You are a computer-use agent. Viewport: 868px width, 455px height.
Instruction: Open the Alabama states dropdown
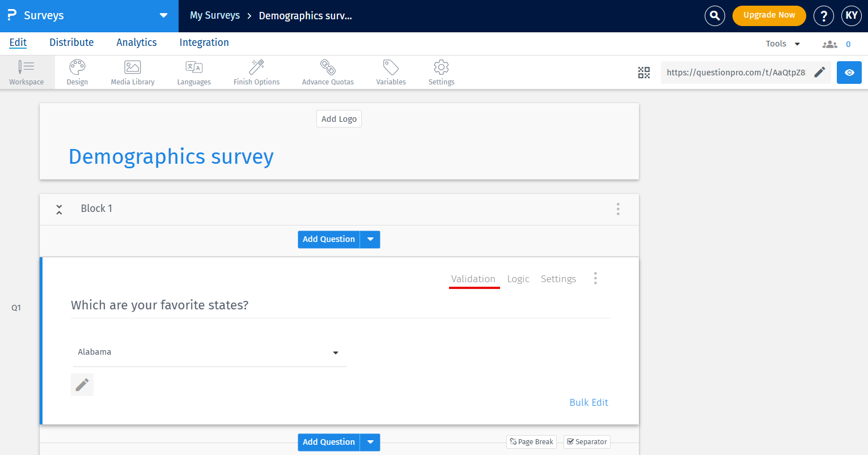(x=336, y=352)
